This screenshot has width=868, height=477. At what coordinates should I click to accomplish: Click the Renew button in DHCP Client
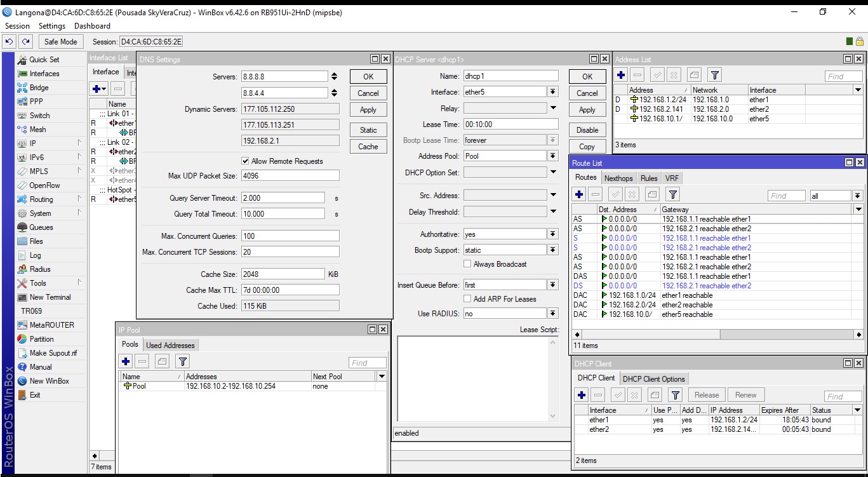[x=745, y=395]
